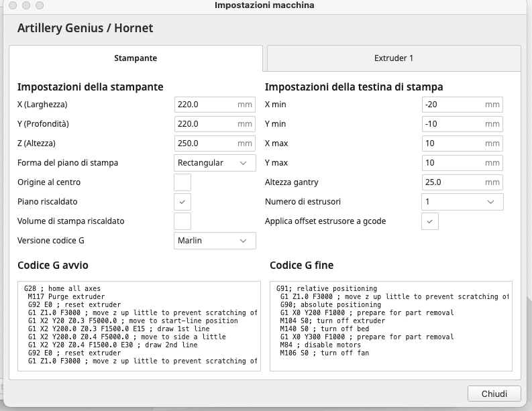The height and width of the screenshot is (411, 532).
Task: Click the 'G91; relative positioning' line
Action: point(327,288)
